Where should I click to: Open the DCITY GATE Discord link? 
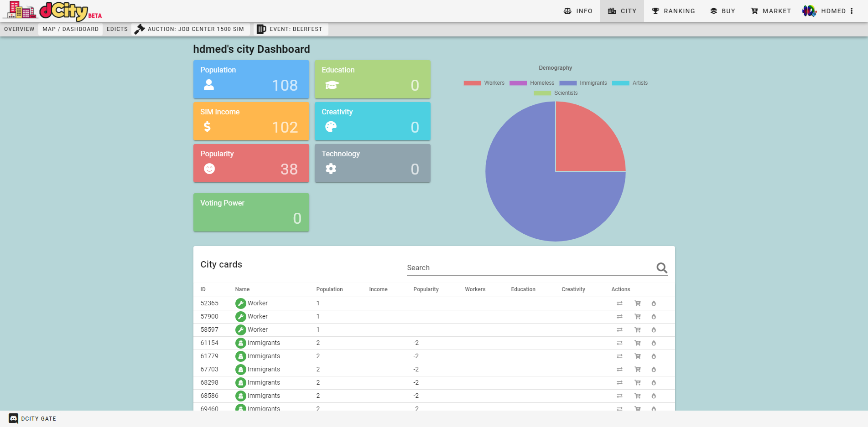coord(32,418)
